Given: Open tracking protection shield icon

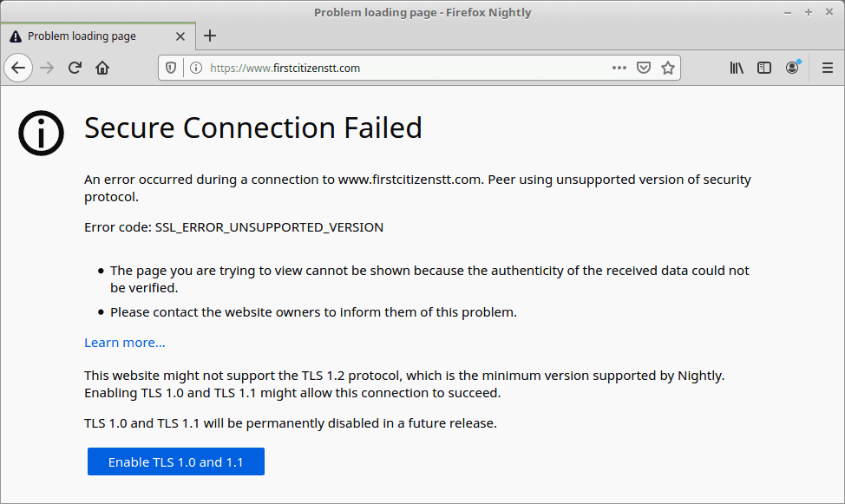Looking at the screenshot, I should click(171, 68).
